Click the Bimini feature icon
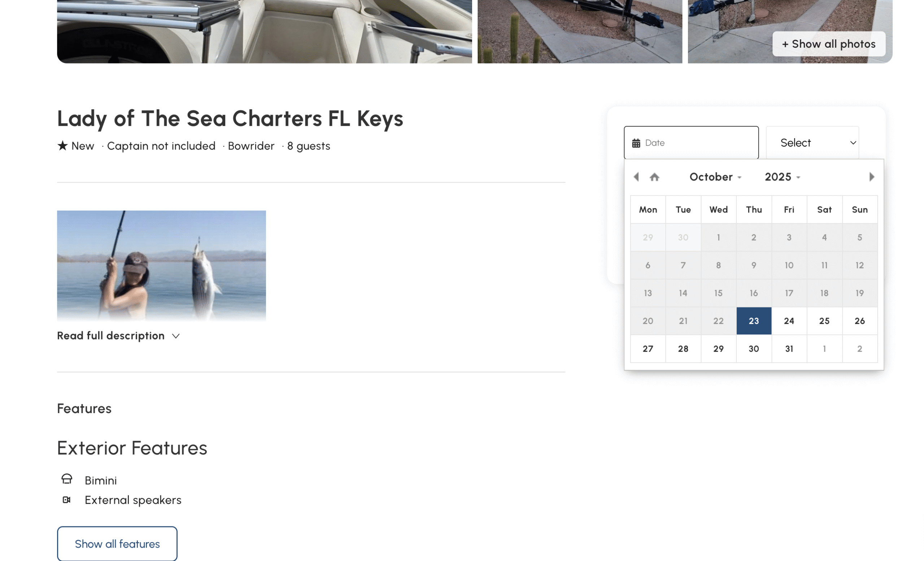Viewport: 924px width, 561px height. 67,479
